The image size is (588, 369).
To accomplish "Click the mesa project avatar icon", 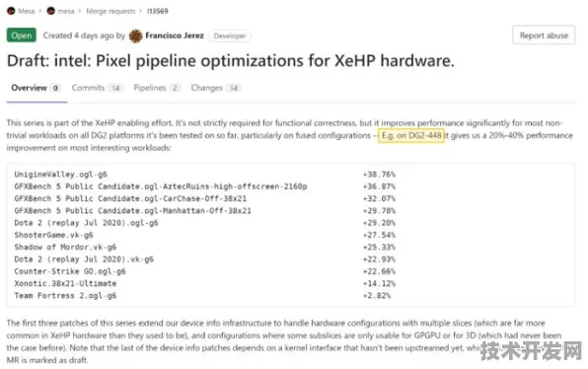I will click(x=51, y=11).
